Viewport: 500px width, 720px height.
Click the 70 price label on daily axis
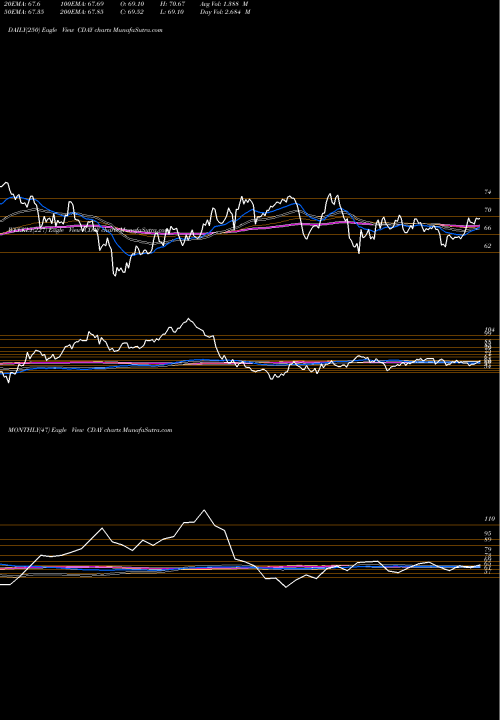pos(488,210)
